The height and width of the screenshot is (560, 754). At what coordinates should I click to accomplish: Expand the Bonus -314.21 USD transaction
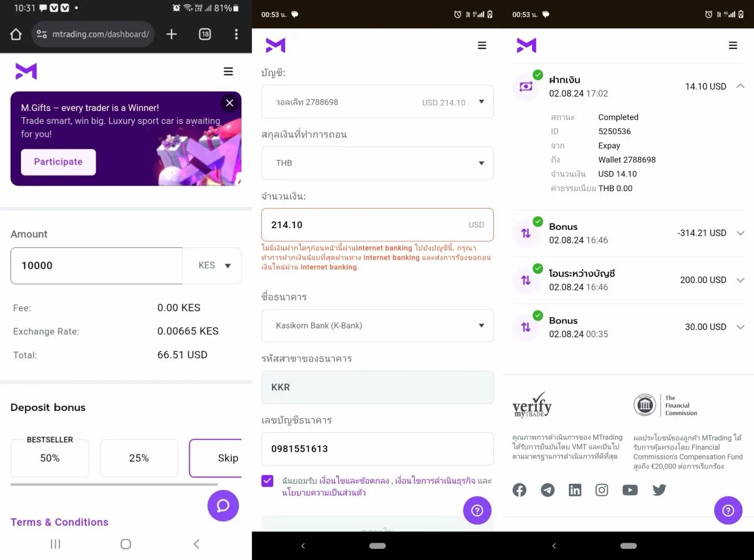[x=741, y=233]
